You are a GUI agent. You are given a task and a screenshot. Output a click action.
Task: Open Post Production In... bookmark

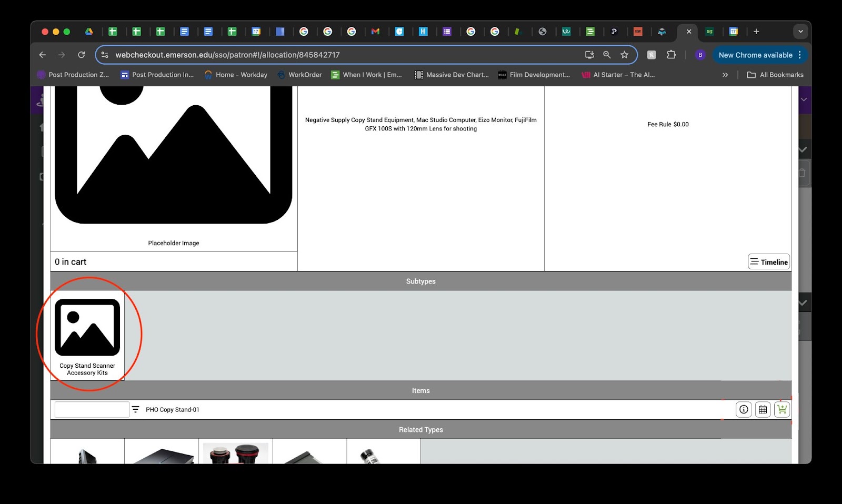pos(157,75)
